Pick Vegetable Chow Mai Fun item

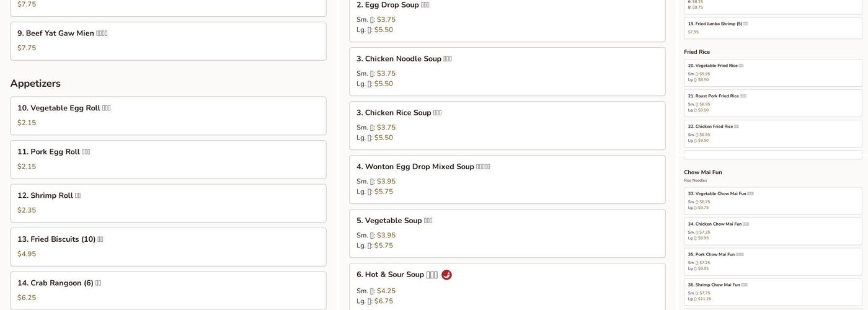pos(773,201)
